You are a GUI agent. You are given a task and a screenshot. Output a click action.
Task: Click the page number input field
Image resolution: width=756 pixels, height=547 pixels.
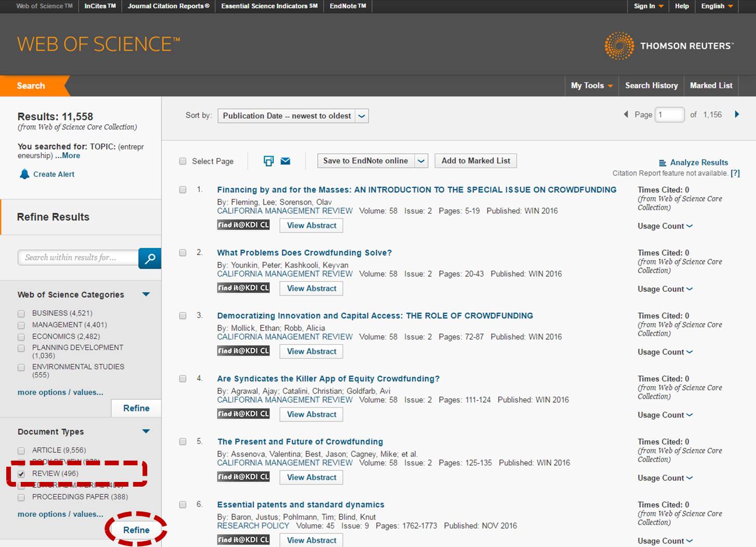click(670, 115)
